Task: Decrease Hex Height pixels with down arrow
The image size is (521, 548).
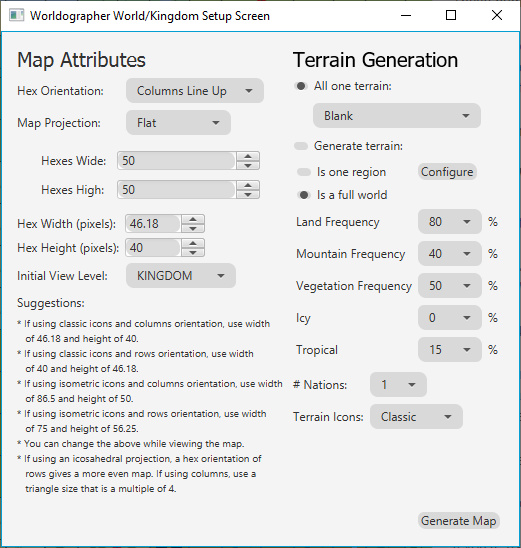Action: (x=193, y=252)
